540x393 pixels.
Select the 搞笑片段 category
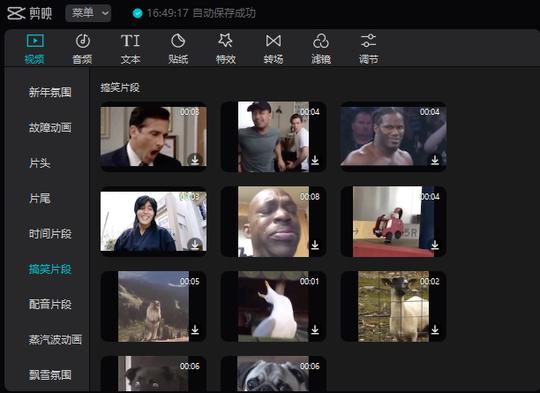50,269
